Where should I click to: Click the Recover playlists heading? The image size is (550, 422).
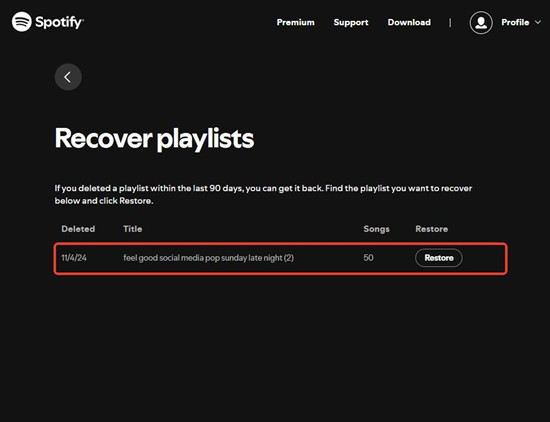tap(154, 139)
